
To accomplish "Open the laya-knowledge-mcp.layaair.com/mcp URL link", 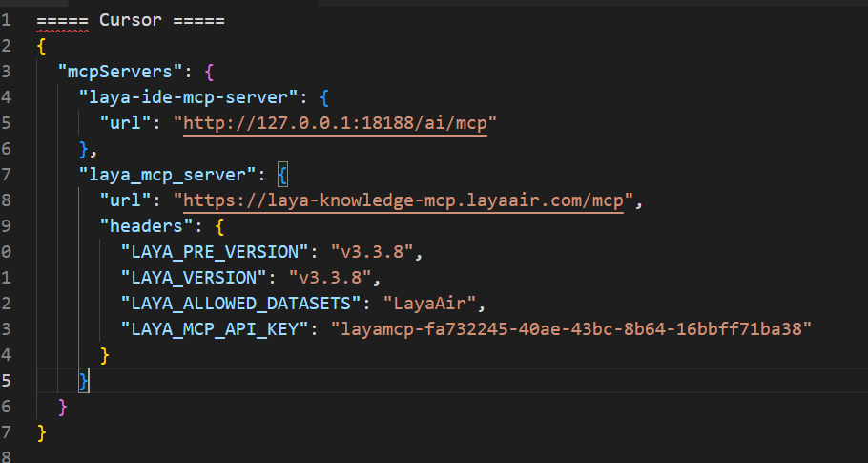I will (403, 200).
